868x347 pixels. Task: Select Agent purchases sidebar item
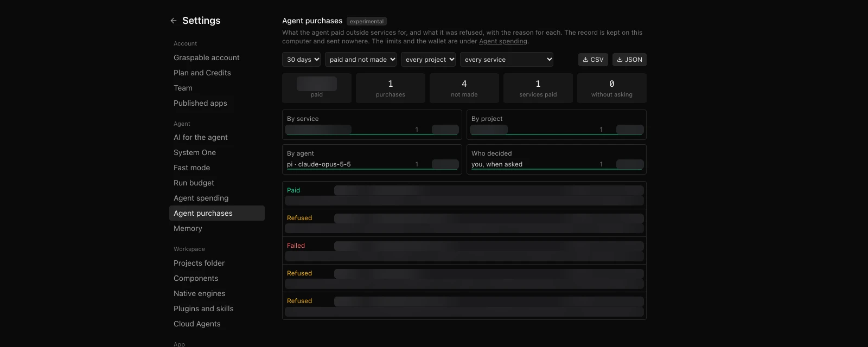pyautogui.click(x=217, y=213)
